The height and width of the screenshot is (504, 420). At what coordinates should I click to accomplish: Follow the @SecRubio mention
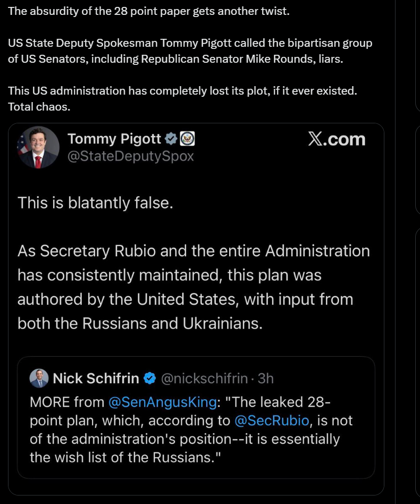(x=272, y=421)
